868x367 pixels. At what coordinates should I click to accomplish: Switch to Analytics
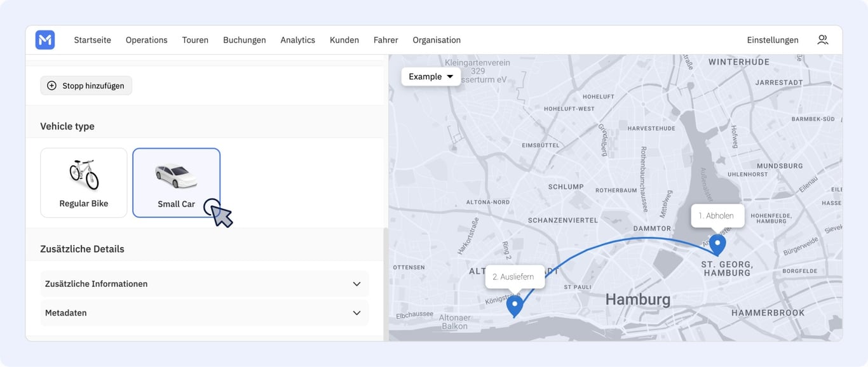click(x=298, y=40)
